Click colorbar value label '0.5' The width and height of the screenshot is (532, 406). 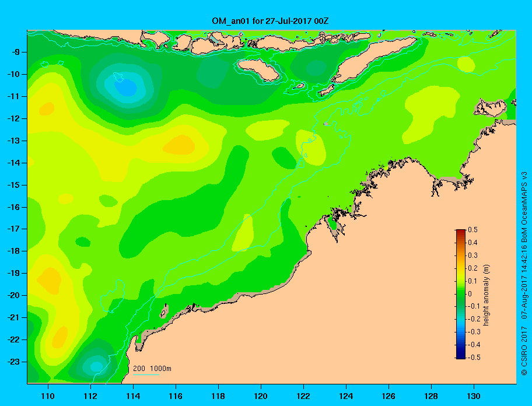click(x=473, y=230)
